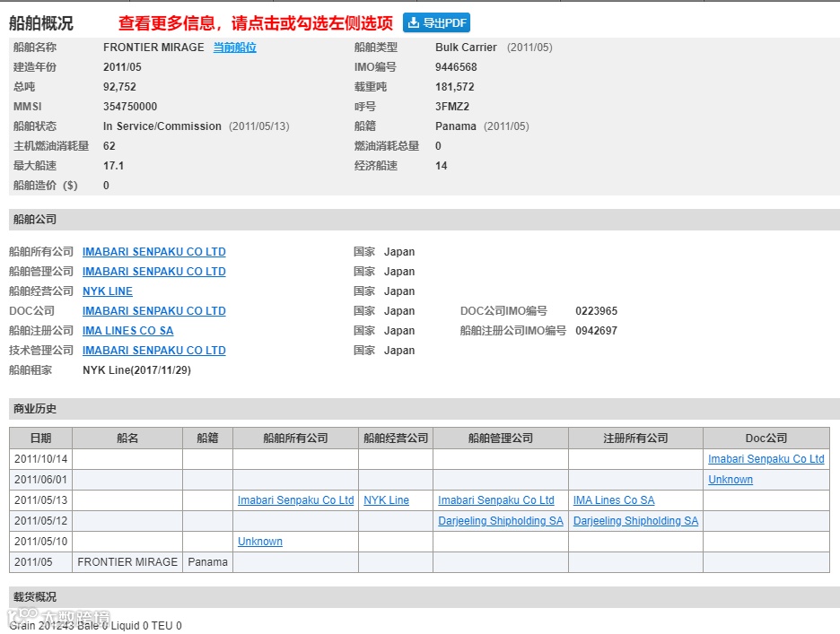
Task: Click the 船舶概况 page heading
Action: point(40,23)
